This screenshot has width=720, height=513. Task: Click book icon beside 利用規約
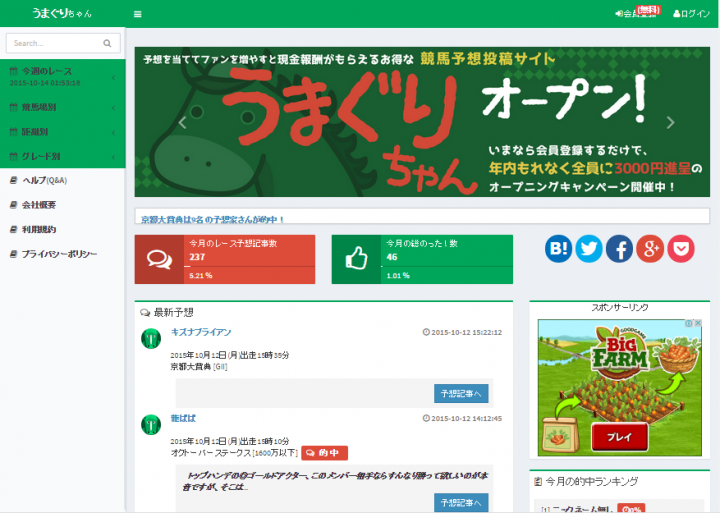point(14,229)
